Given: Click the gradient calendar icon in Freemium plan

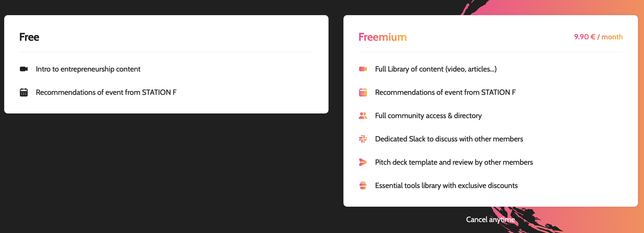Looking at the screenshot, I should click(363, 92).
